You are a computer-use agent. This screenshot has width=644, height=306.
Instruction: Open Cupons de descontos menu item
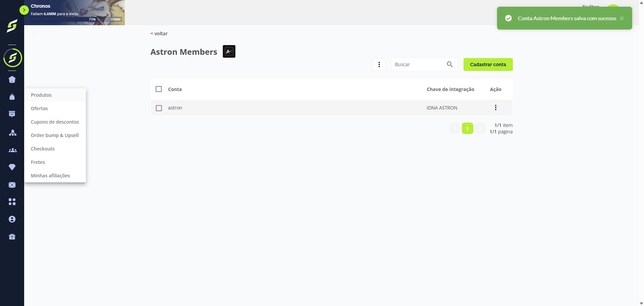[x=55, y=122]
